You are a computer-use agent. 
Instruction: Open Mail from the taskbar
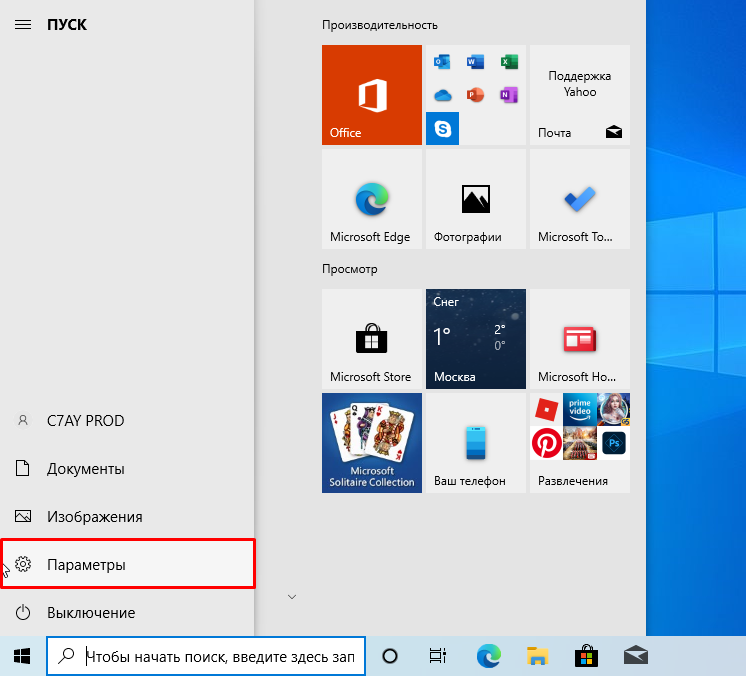click(x=636, y=656)
